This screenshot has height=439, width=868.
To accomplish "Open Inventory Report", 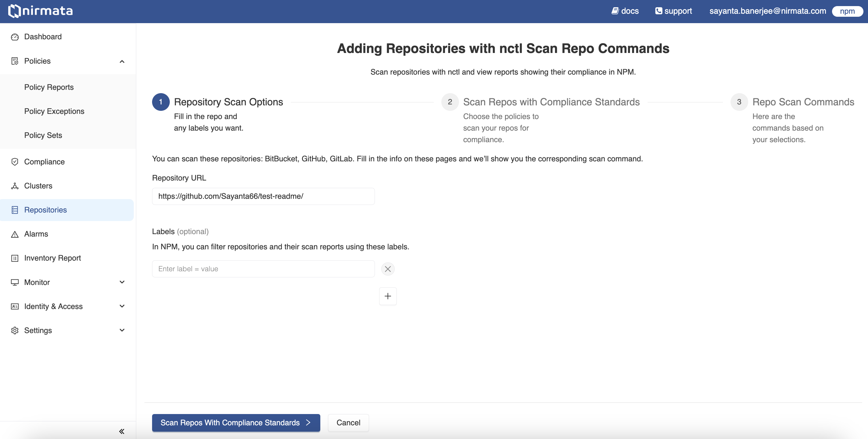I will pos(52,258).
